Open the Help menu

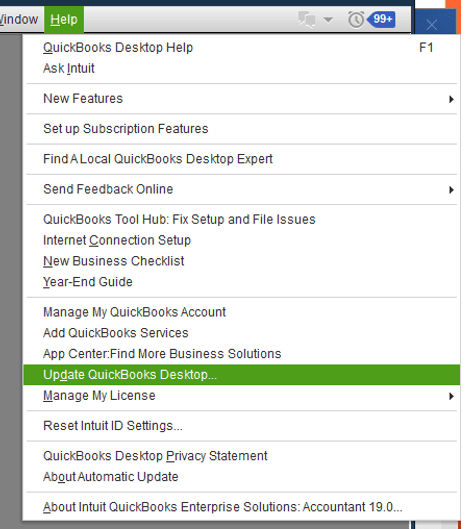point(64,20)
